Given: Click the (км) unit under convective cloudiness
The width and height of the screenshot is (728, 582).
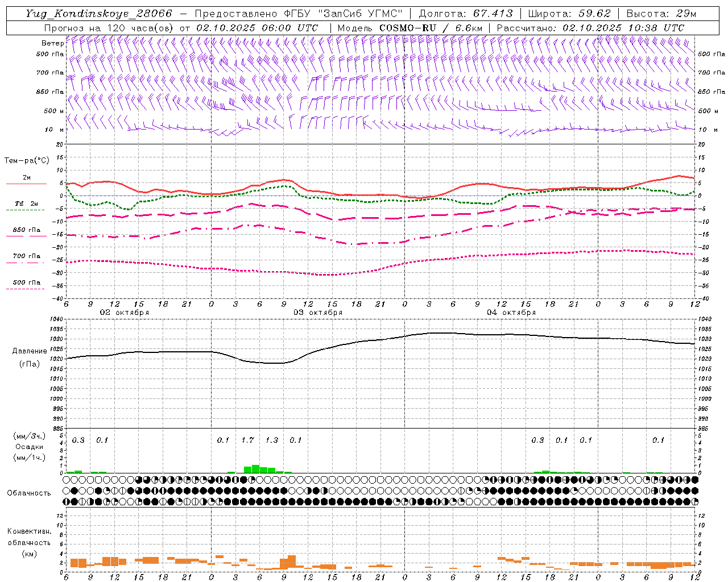Looking at the screenshot, I should [x=29, y=554].
